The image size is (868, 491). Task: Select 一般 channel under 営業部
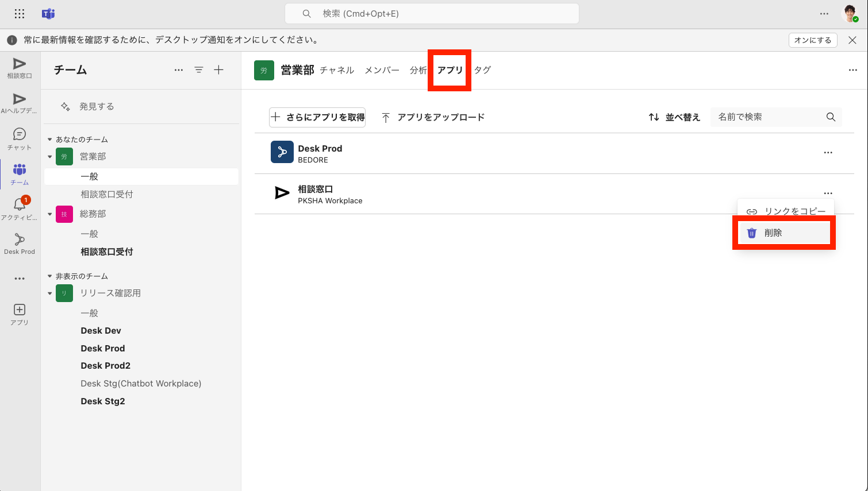(141, 176)
